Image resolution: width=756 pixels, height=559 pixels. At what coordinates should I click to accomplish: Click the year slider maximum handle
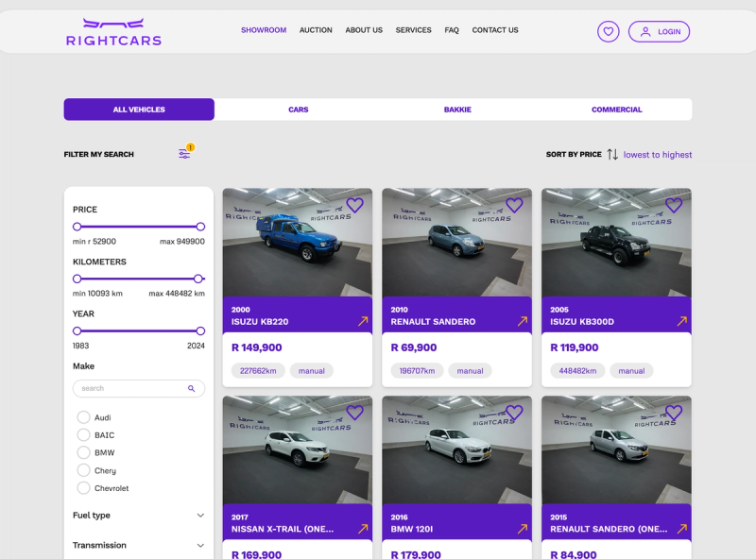200,330
